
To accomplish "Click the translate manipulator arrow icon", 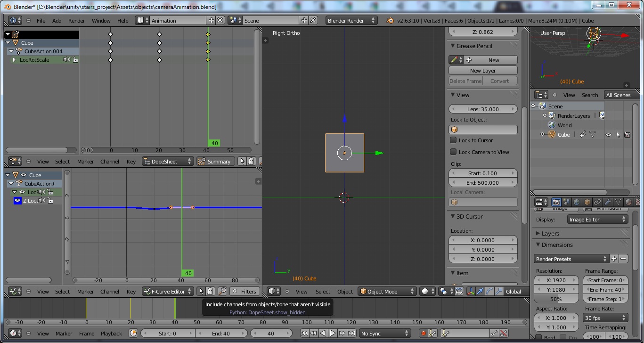I will pos(480,291).
